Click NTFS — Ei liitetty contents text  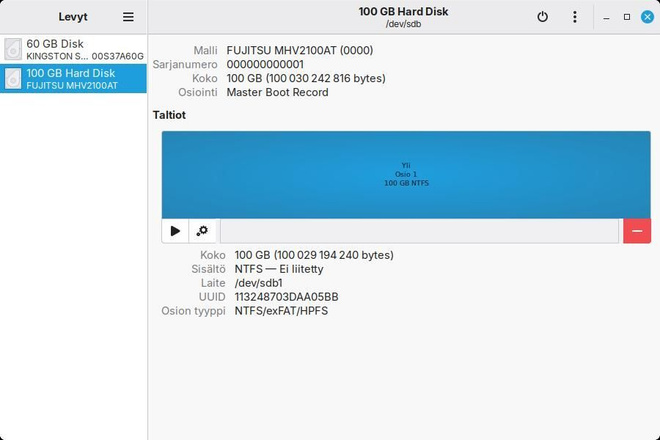(x=279, y=269)
